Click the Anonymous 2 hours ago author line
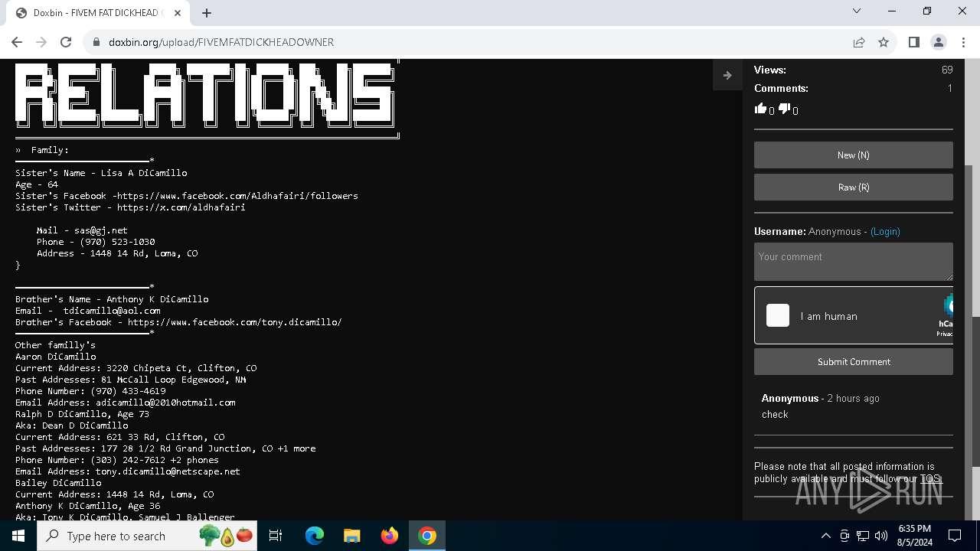The image size is (980, 551). coord(820,398)
